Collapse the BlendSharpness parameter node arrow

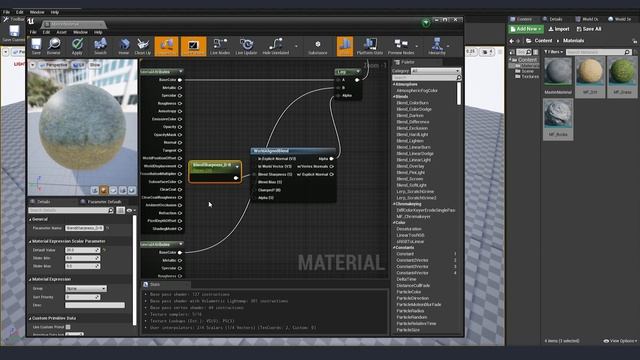(x=237, y=166)
